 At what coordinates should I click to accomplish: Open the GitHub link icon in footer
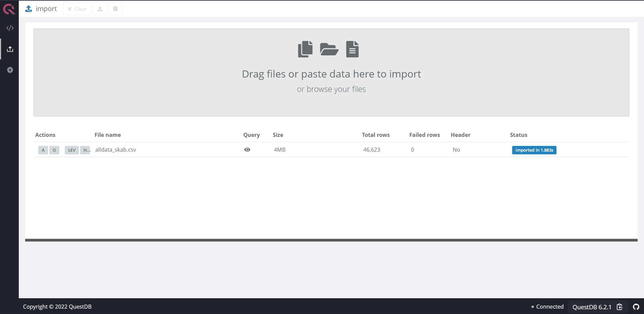pyautogui.click(x=636, y=307)
